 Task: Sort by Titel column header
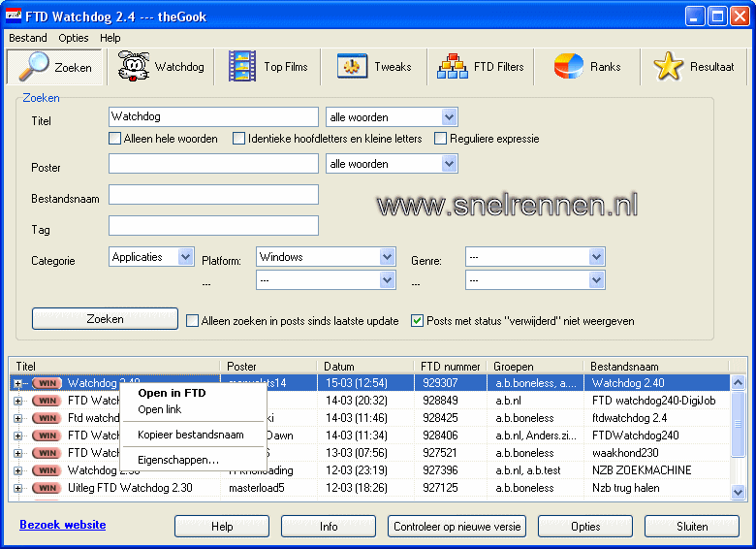[x=114, y=366]
